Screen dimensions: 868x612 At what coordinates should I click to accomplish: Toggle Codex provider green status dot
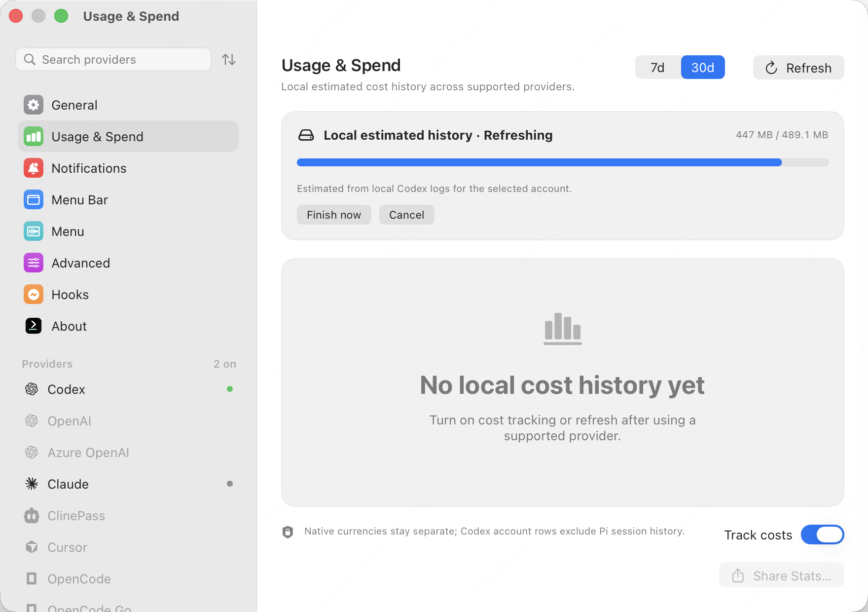[230, 389]
